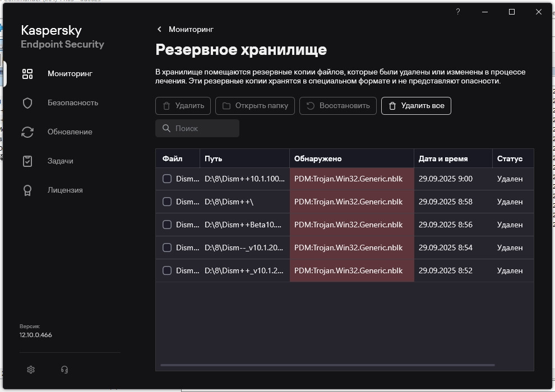This screenshot has height=392, width=555.
Task: Click the horizontal scrollbar under the table
Action: click(x=327, y=365)
